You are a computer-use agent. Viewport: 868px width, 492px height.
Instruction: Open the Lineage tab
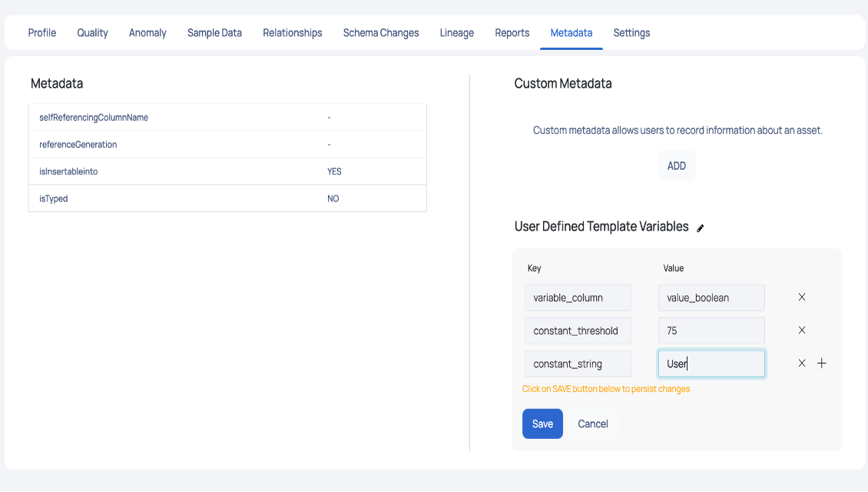[456, 32]
